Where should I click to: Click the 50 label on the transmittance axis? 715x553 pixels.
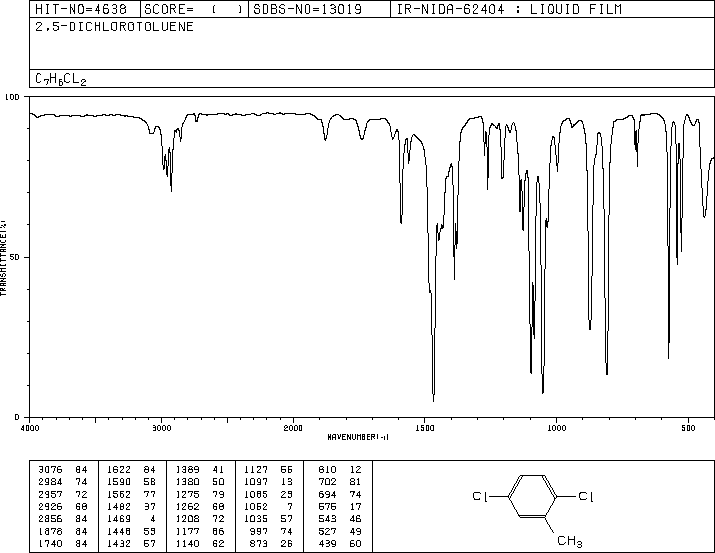coord(15,257)
